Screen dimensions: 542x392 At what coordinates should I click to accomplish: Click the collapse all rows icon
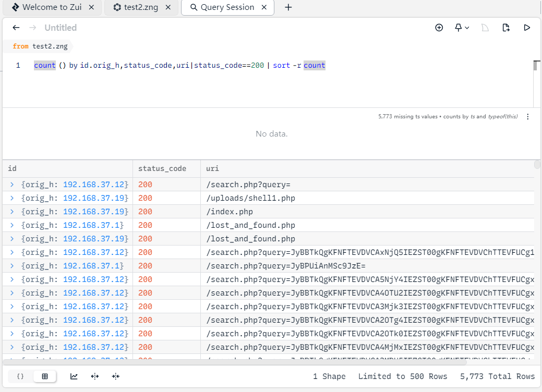[116, 376]
